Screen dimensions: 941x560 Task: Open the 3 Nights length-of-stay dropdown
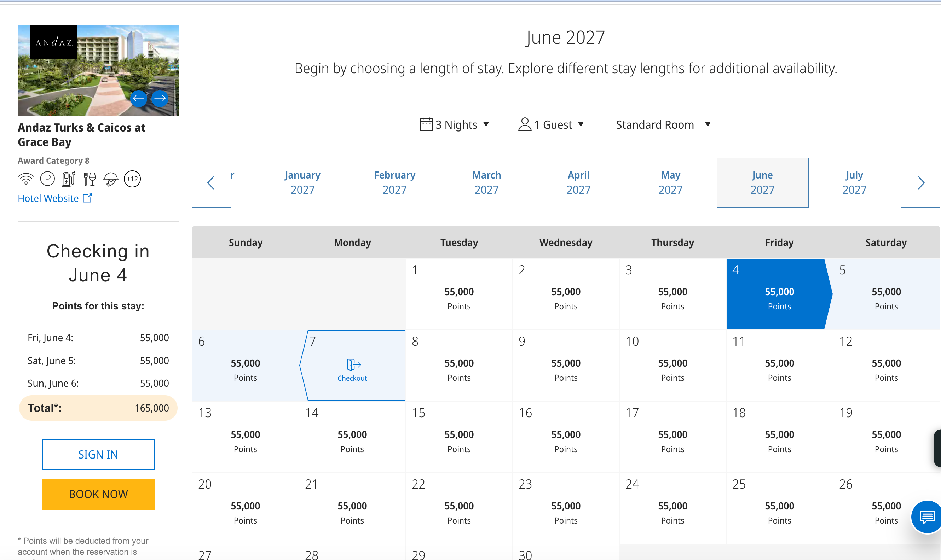[455, 124]
